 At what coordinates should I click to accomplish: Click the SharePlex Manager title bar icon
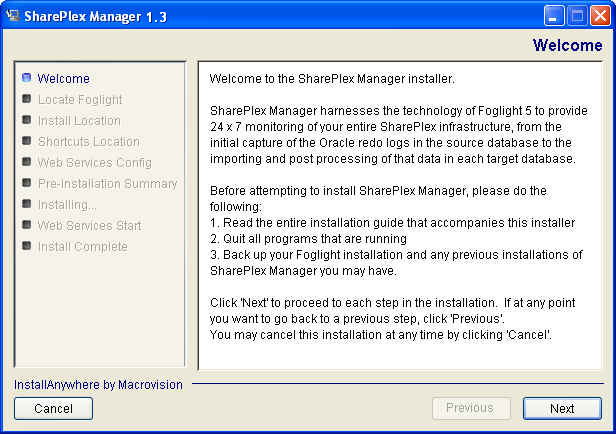tap(13, 16)
